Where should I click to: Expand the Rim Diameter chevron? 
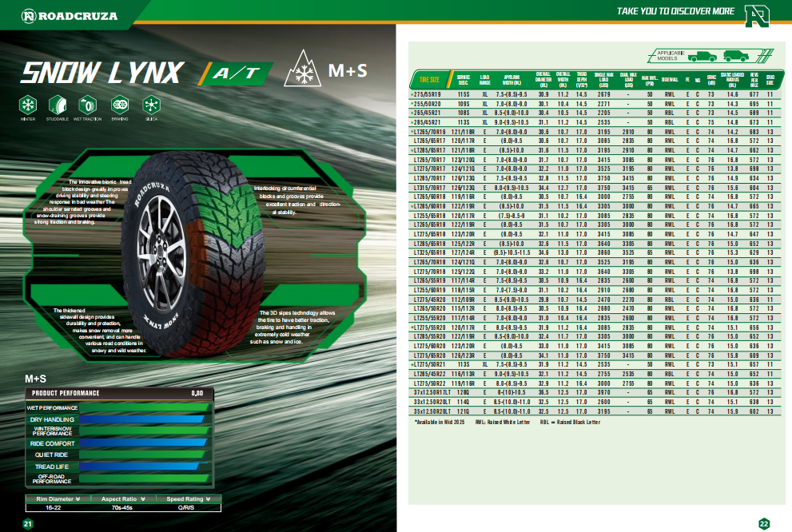pos(78,498)
